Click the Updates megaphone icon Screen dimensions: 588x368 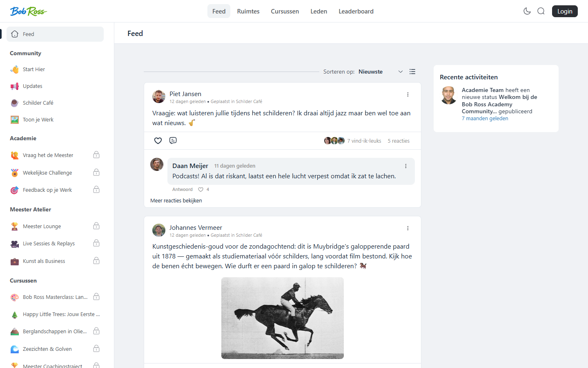(x=15, y=86)
